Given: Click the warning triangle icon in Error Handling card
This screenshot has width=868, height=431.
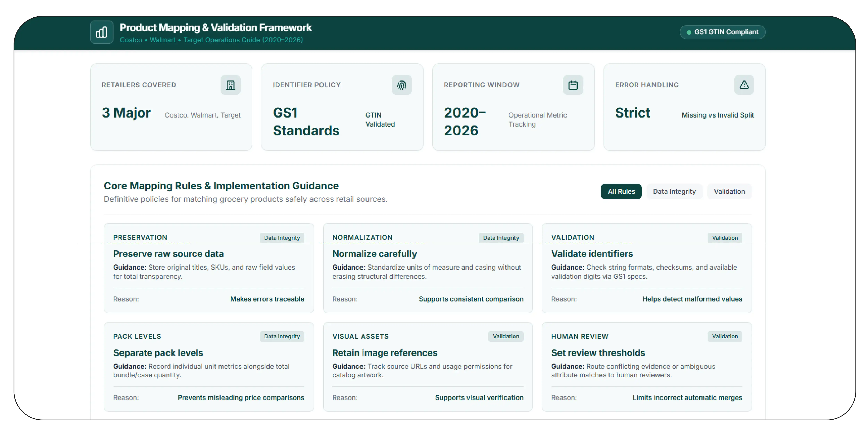Looking at the screenshot, I should click(744, 85).
